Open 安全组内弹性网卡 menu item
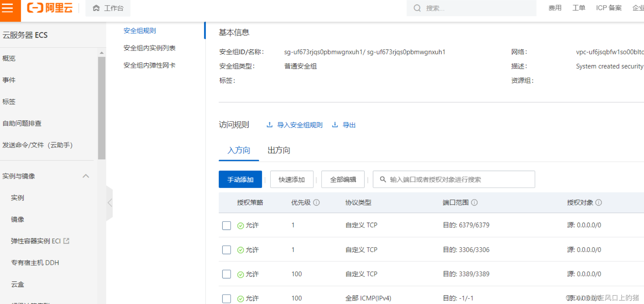Viewport: 644px width, 304px height. click(x=150, y=65)
